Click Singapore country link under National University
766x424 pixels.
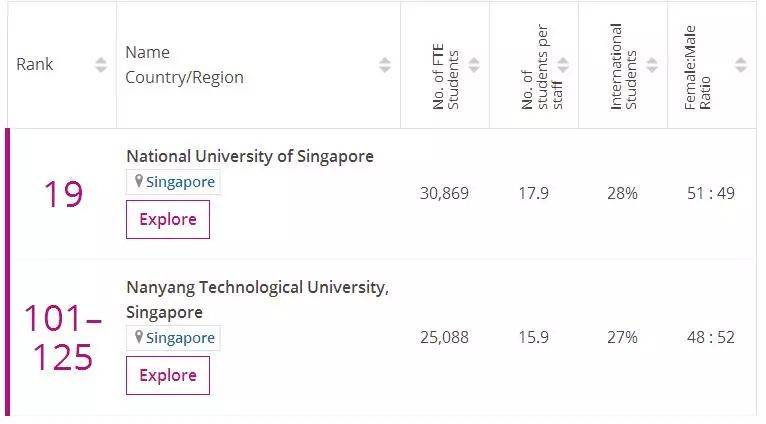click(x=180, y=182)
